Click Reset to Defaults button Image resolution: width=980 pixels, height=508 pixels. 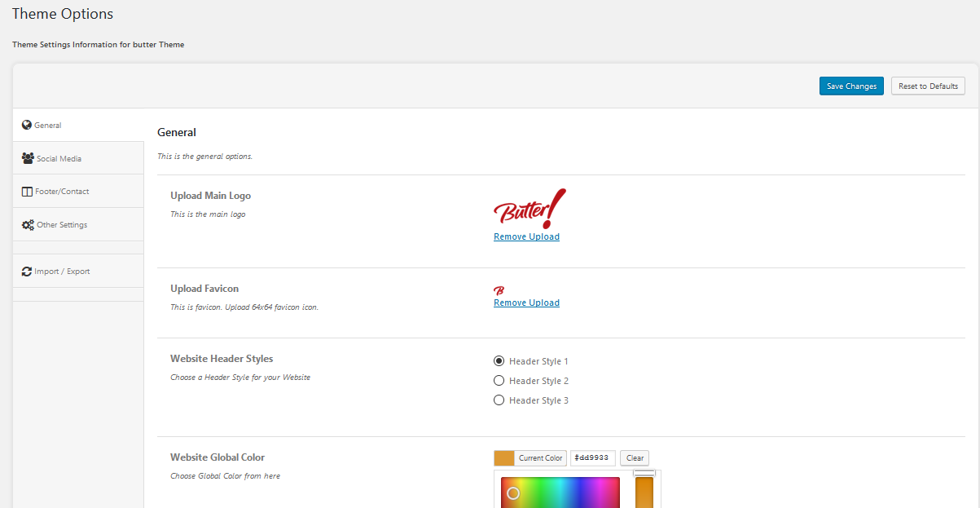click(928, 86)
